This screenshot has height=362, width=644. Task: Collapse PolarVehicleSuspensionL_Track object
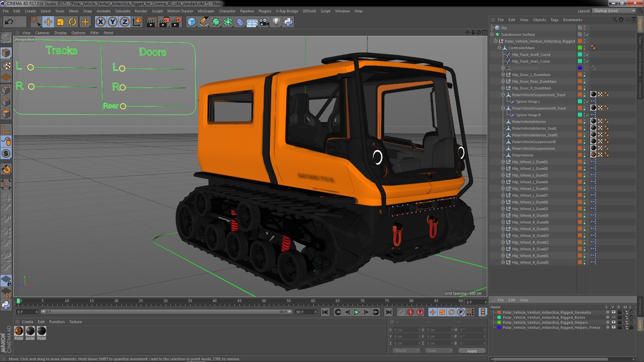[x=503, y=95]
